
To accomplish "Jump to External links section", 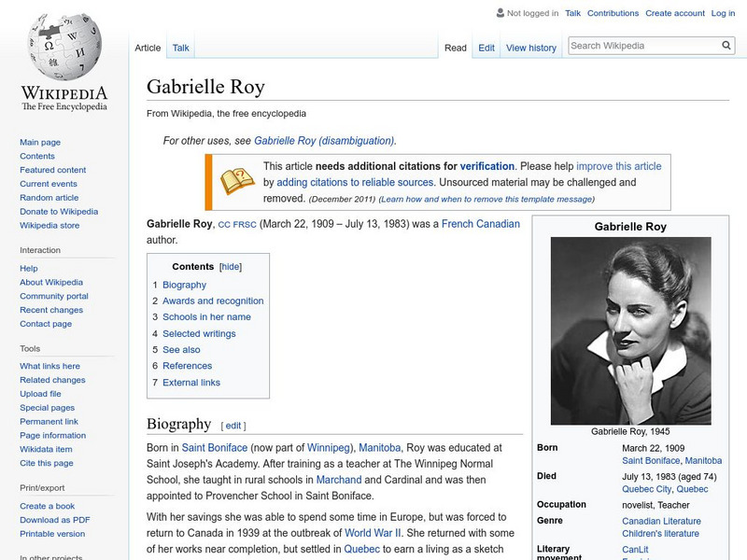I will [191, 383].
